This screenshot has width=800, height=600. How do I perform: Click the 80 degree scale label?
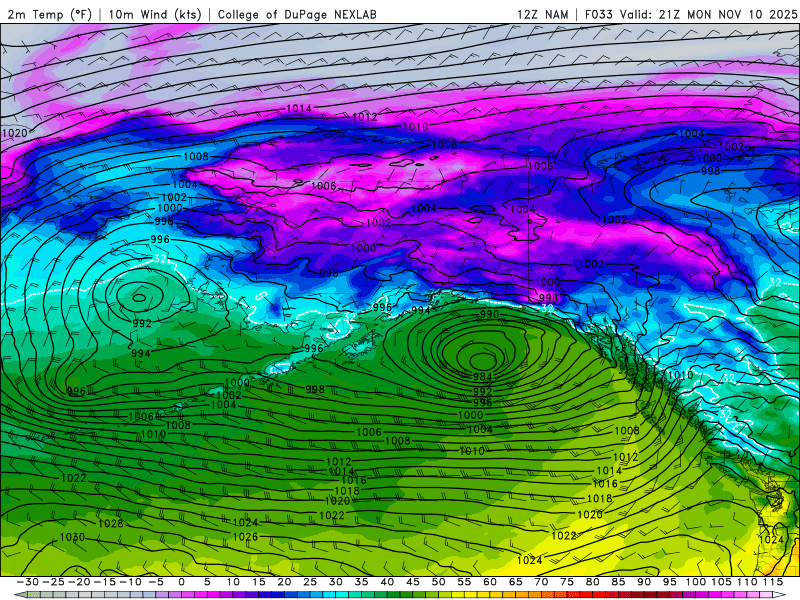click(x=592, y=582)
